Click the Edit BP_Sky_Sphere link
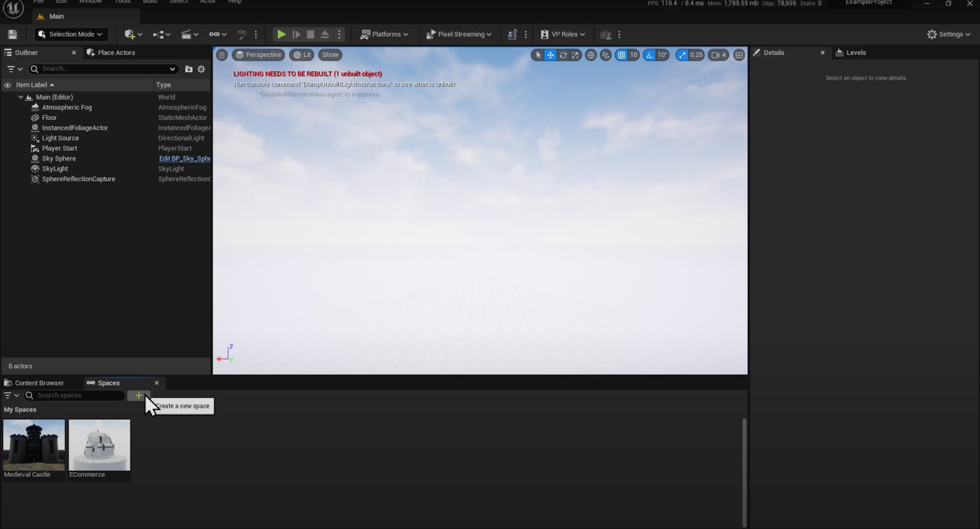980x529 pixels. (x=184, y=159)
